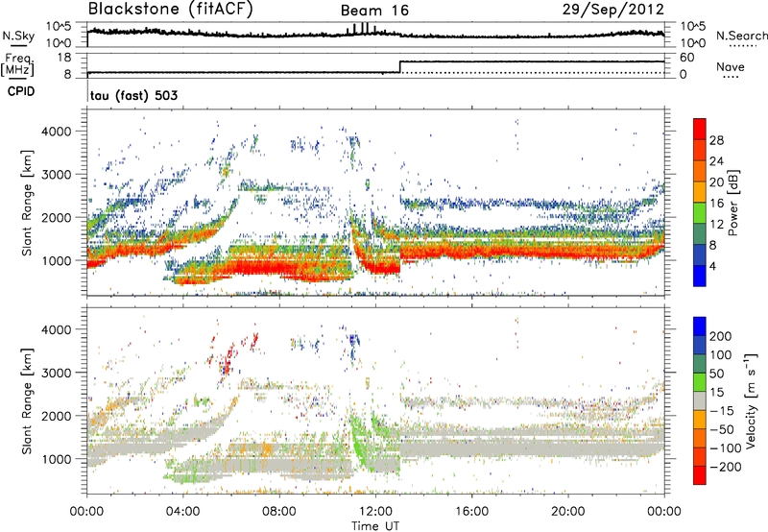Click '4000' range tick on velocity panel
The height and width of the screenshot is (532, 768).
tap(56, 329)
